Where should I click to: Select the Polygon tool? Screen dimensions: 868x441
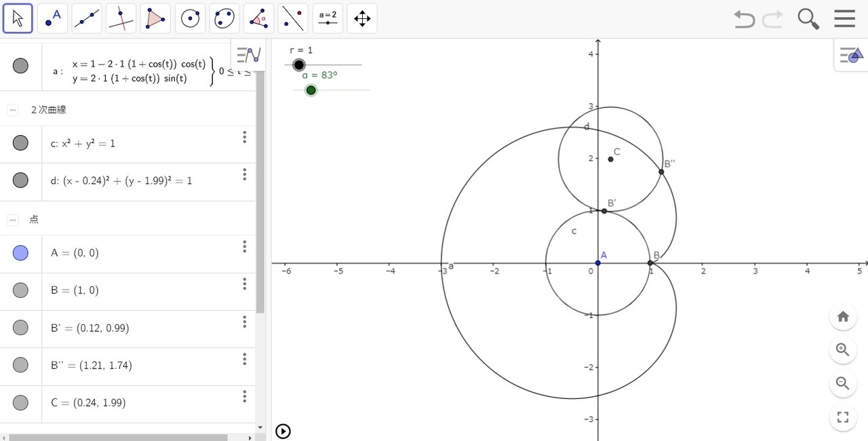[x=155, y=18]
